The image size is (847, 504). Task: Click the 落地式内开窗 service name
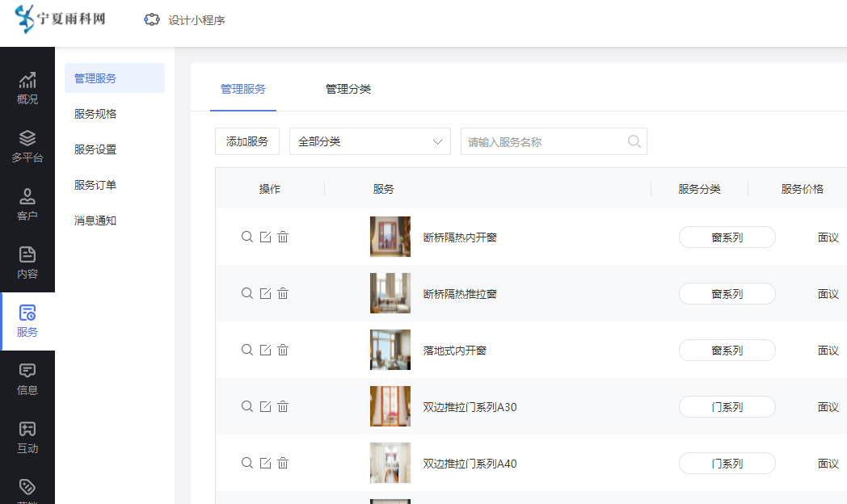click(x=454, y=351)
